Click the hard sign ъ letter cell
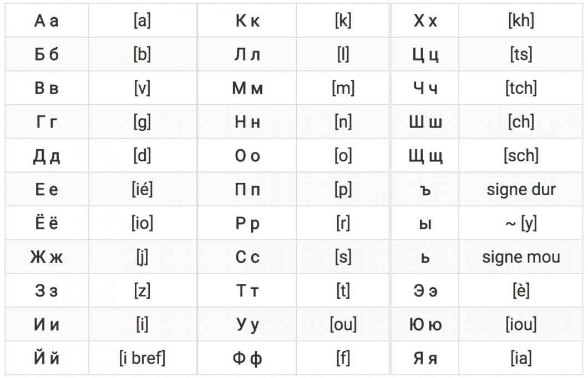This screenshot has height=378, width=588. (425, 190)
